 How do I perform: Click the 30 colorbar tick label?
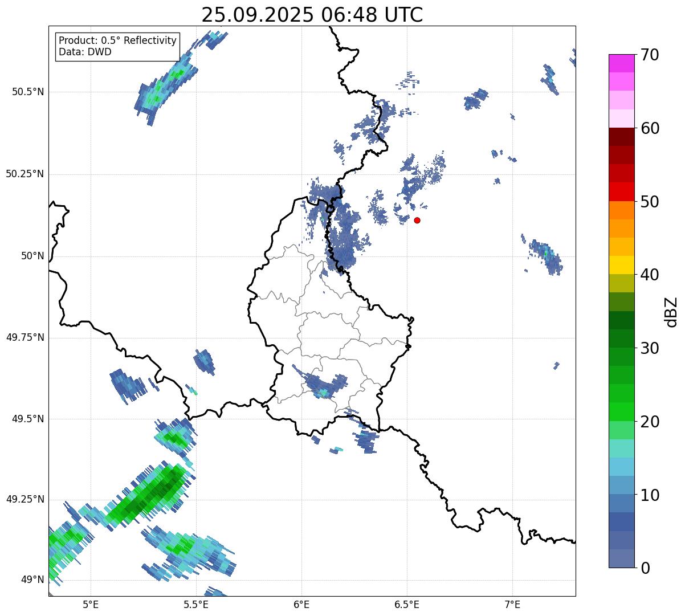[650, 348]
